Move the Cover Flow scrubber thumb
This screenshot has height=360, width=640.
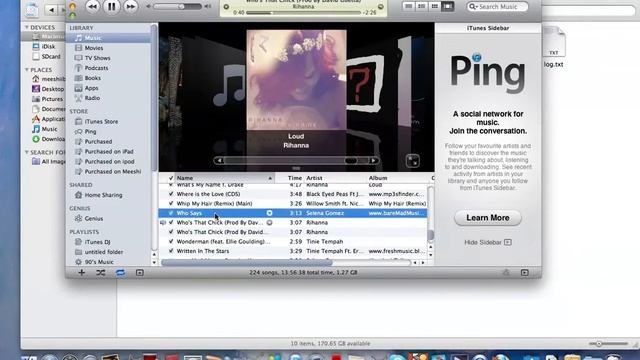(350, 161)
